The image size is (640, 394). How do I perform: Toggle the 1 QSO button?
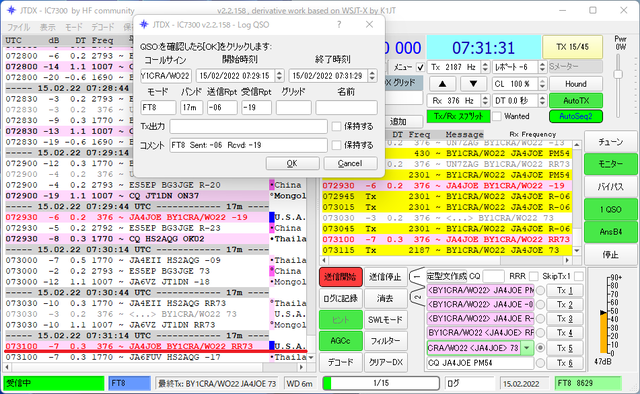click(611, 209)
